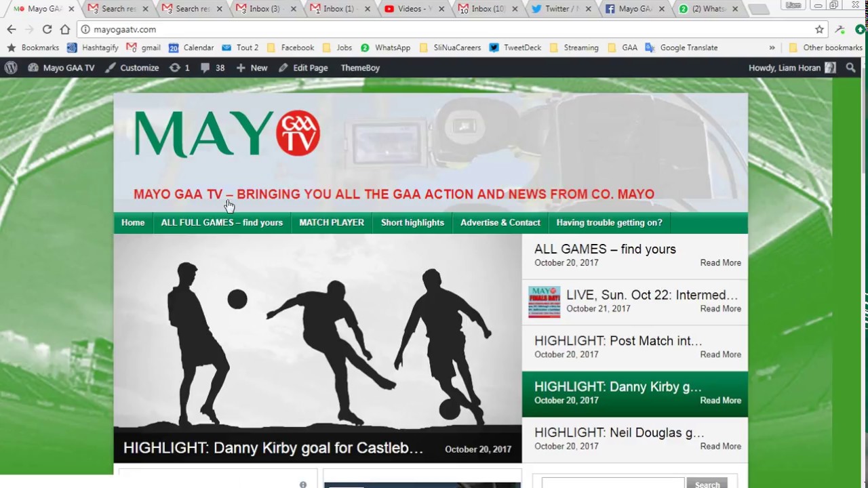
Task: Open the Streaming bookmarks folder
Action: pos(574,47)
